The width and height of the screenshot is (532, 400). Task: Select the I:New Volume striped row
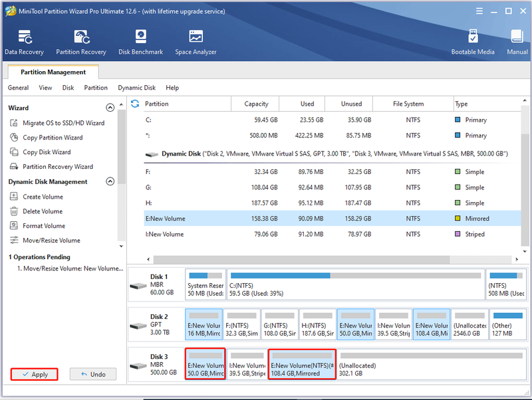pyautogui.click(x=332, y=235)
